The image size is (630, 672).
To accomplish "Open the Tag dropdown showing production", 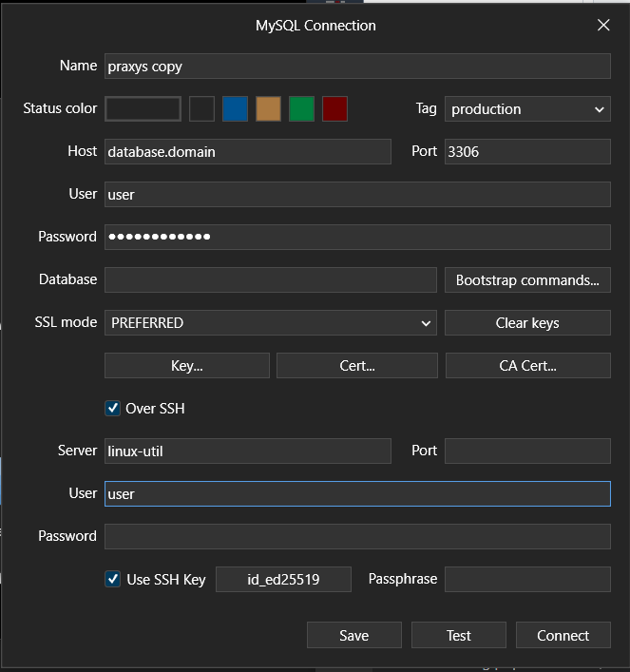I will (527, 109).
